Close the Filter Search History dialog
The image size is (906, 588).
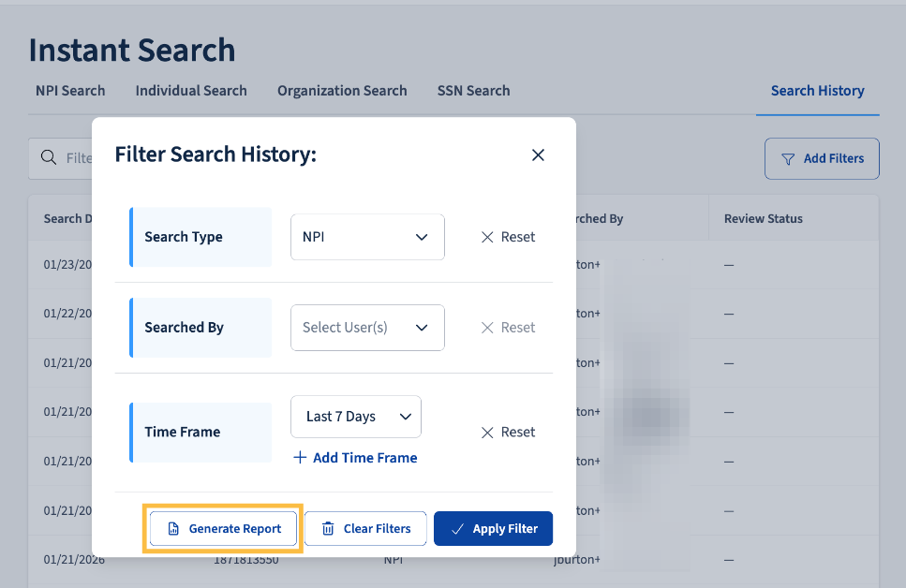(x=538, y=154)
